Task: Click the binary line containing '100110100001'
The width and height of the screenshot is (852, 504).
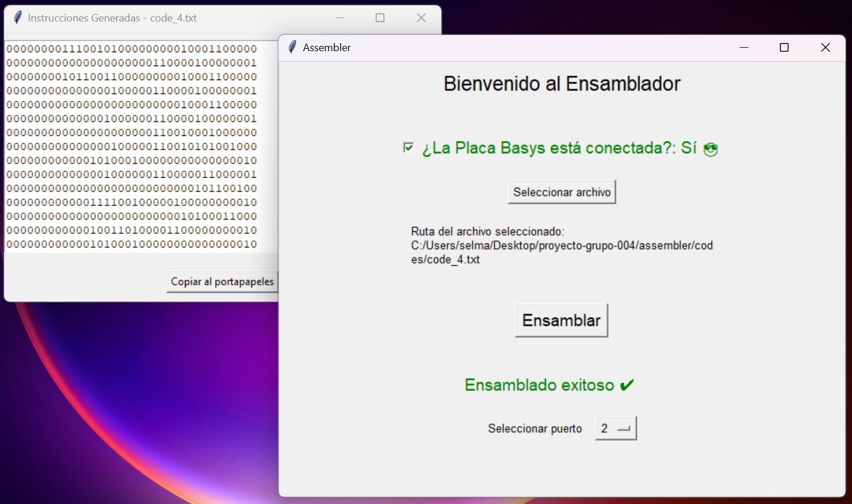Action: point(131,230)
